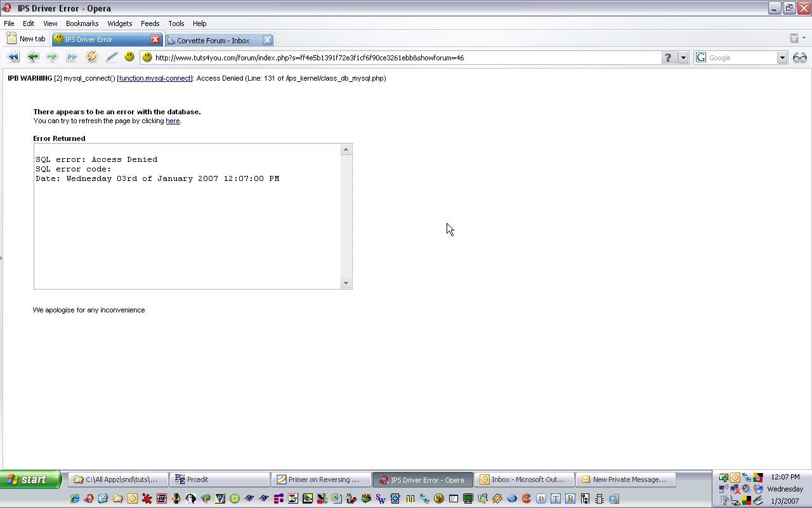The image size is (812, 508).
Task: Click inside the Google search field
Action: coord(741,58)
